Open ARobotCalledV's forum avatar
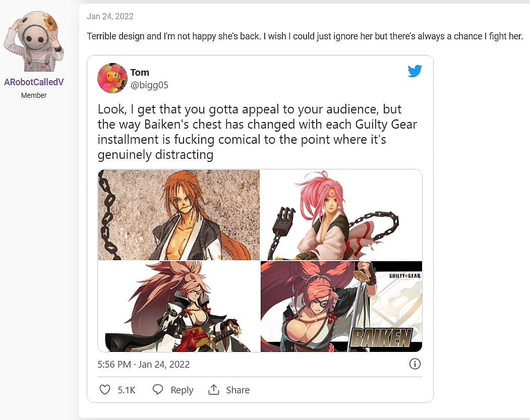Image resolution: width=530 pixels, height=420 pixels. click(x=34, y=41)
